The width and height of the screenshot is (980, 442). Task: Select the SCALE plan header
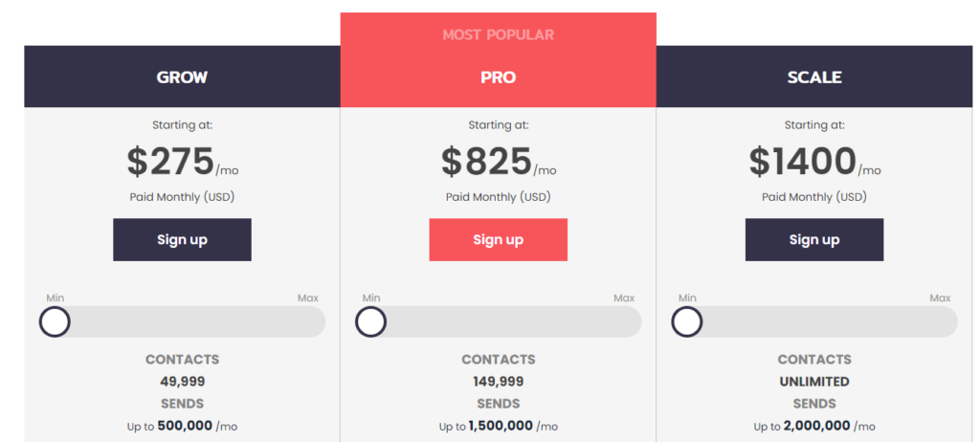click(x=813, y=77)
